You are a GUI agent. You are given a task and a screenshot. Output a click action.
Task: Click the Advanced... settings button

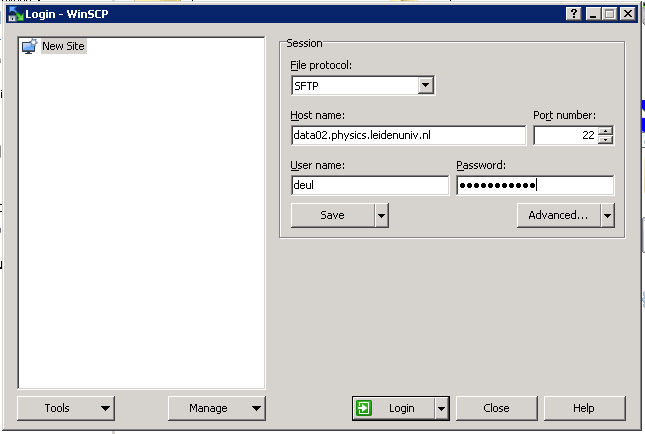(558, 215)
